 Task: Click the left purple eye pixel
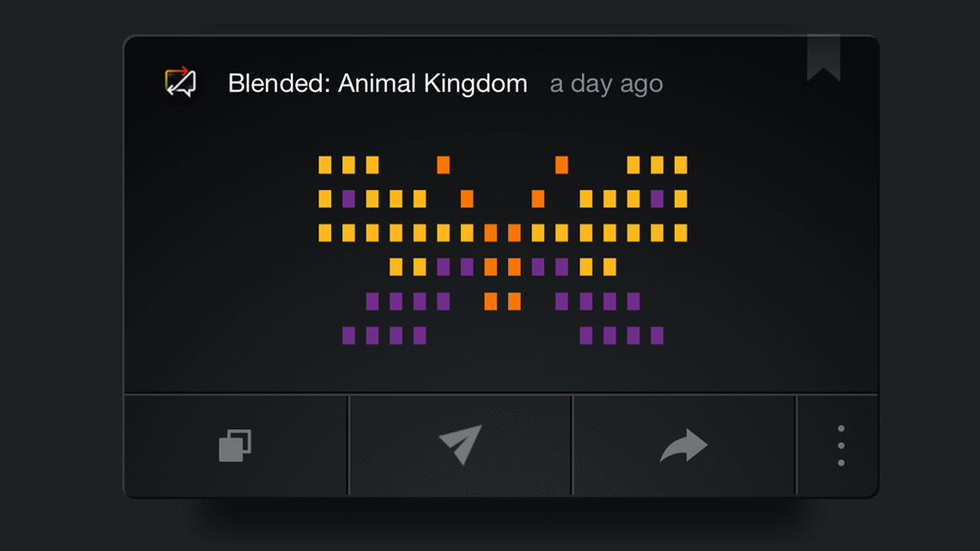click(349, 199)
